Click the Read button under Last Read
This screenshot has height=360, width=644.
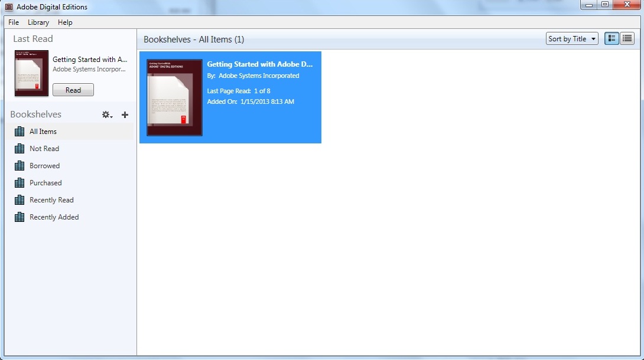(73, 90)
